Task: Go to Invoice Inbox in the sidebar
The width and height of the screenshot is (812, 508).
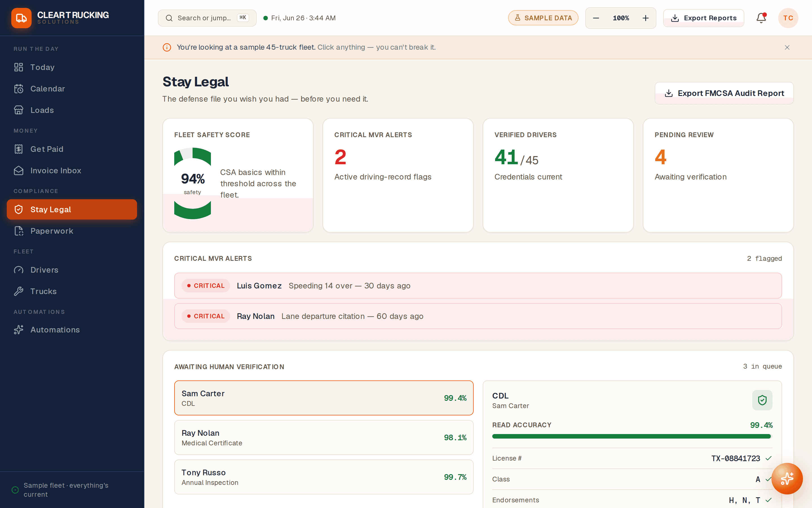Action: (72, 171)
